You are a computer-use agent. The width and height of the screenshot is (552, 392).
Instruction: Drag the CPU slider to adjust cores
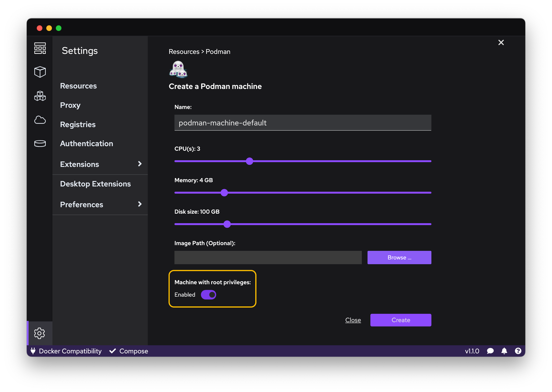tap(249, 161)
